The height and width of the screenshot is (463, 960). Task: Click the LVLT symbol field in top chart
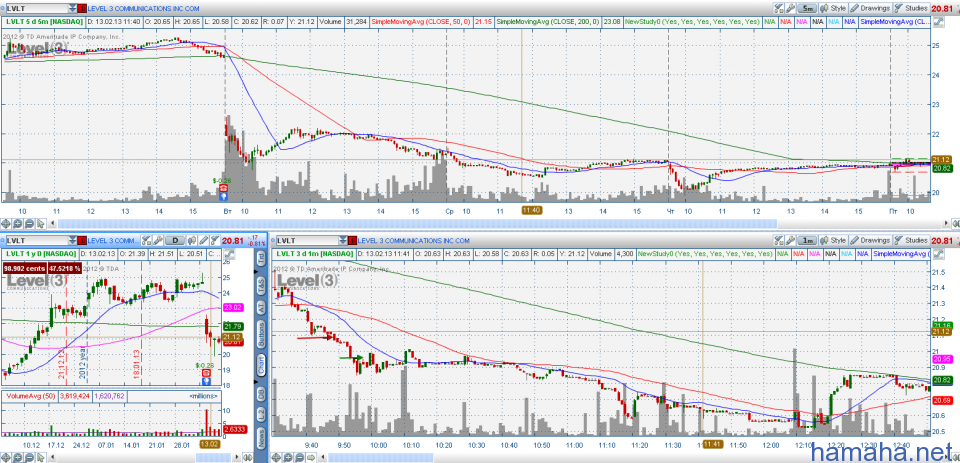[x=37, y=9]
